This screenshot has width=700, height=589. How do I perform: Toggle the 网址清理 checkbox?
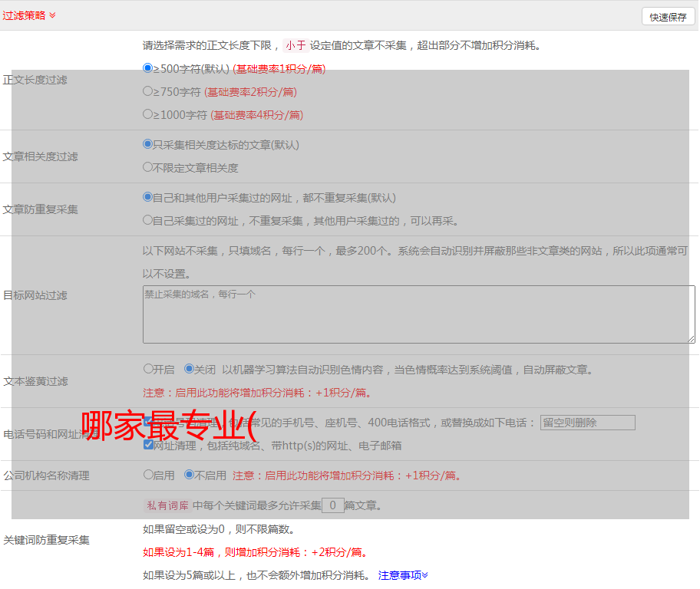(x=148, y=445)
